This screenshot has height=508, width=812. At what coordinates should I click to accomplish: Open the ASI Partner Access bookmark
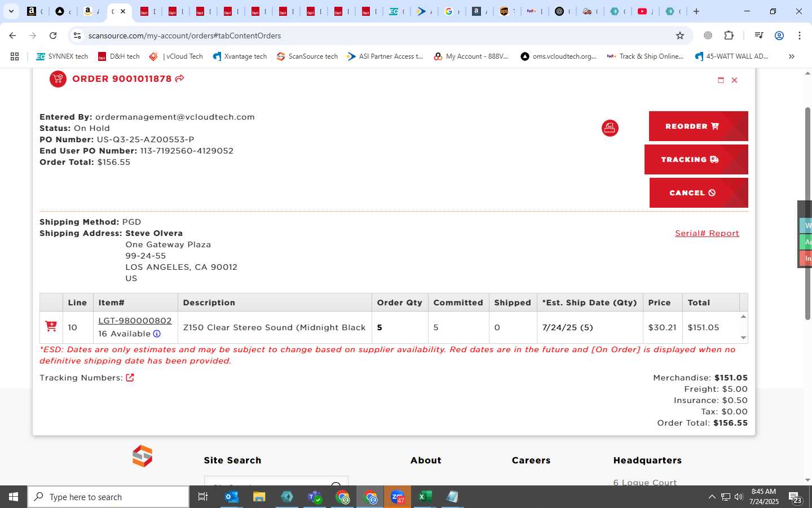385,56
